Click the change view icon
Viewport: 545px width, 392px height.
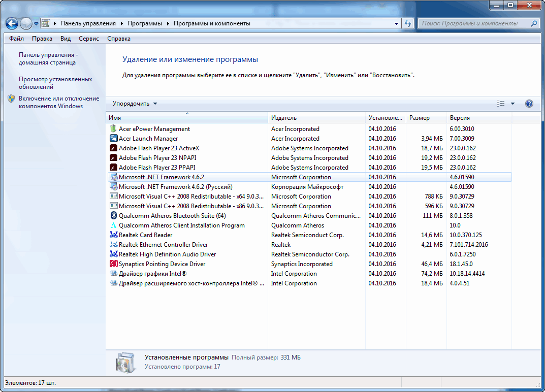coord(500,104)
